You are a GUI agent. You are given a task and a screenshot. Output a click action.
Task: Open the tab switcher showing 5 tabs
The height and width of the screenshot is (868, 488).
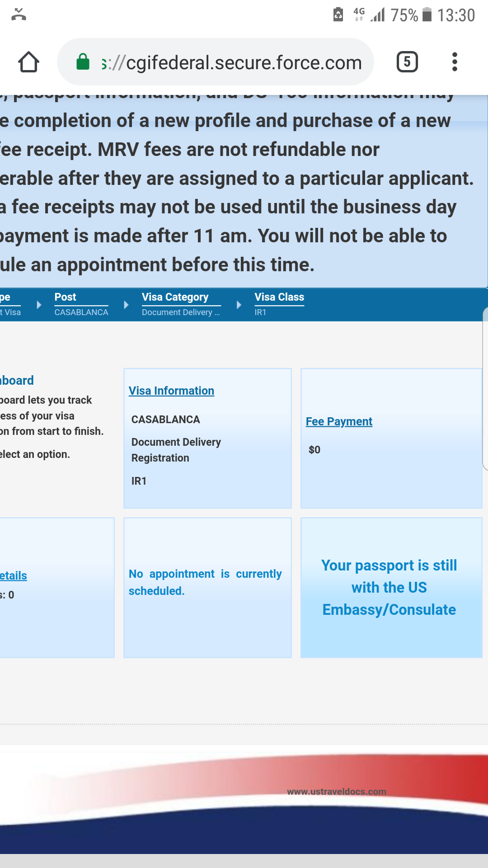tap(407, 62)
